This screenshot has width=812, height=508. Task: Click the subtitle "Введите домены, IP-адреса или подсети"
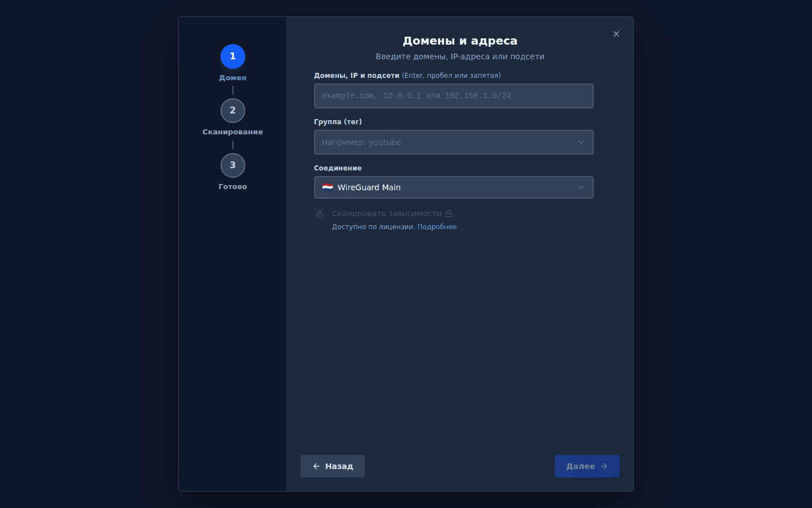pyautogui.click(x=460, y=56)
